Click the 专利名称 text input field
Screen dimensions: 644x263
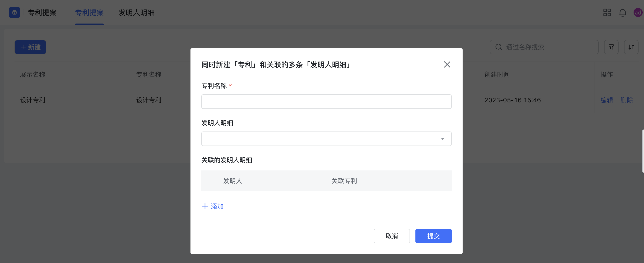(326, 102)
